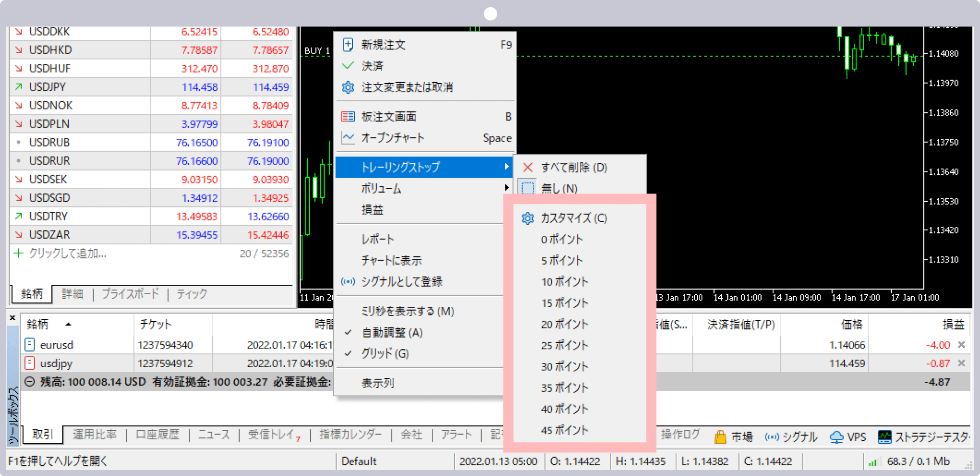Select 5 ポイント trailing stop
Image resolution: width=980 pixels, height=476 pixels.
[562, 260]
